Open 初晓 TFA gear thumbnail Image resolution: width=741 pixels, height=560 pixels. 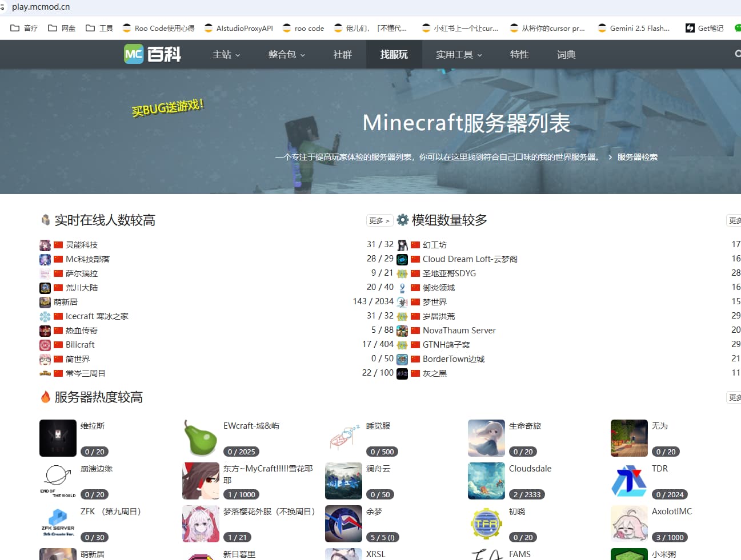(x=486, y=523)
